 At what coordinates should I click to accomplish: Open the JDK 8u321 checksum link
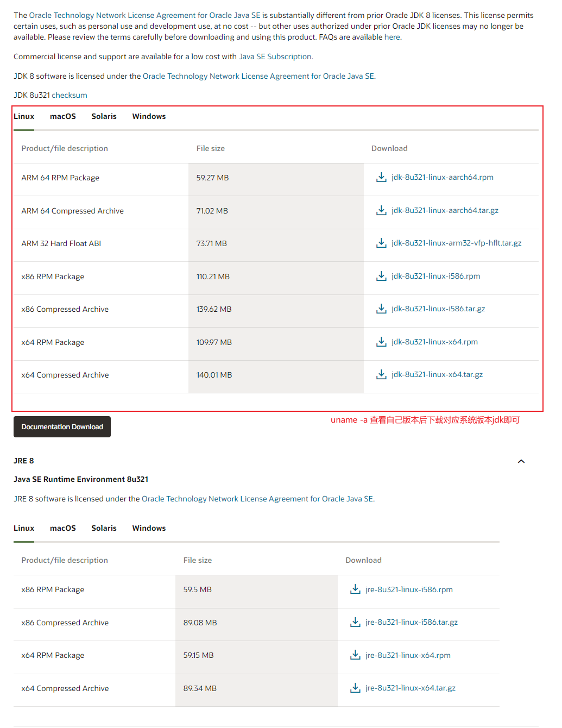[69, 95]
